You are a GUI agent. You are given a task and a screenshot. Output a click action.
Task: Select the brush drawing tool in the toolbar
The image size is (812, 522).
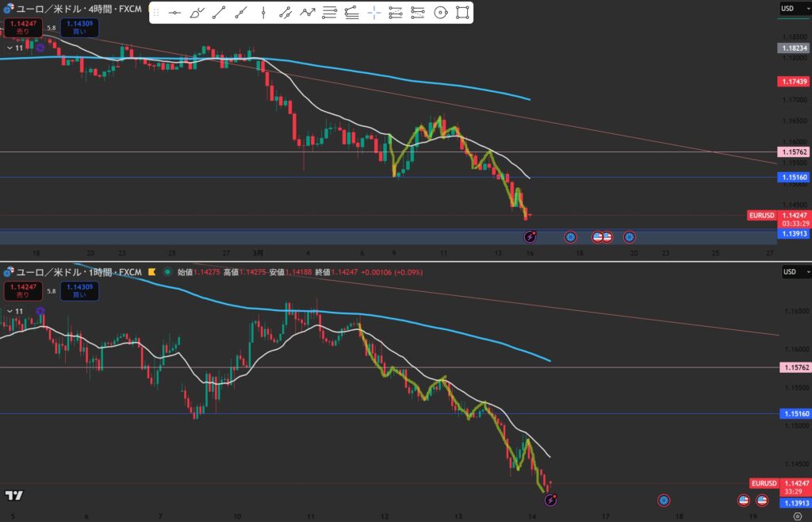[197, 13]
